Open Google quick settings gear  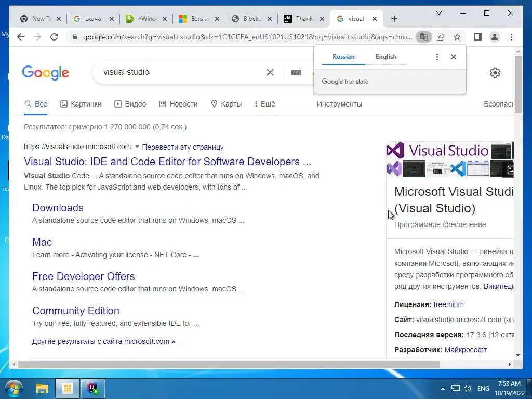click(x=495, y=73)
